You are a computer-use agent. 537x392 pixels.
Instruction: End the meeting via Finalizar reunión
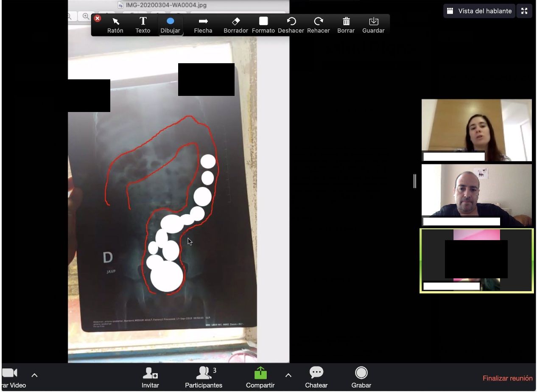508,378
